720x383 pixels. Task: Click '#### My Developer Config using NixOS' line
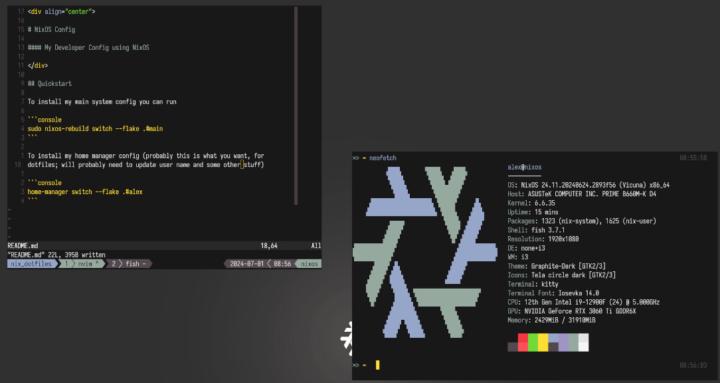click(x=89, y=47)
